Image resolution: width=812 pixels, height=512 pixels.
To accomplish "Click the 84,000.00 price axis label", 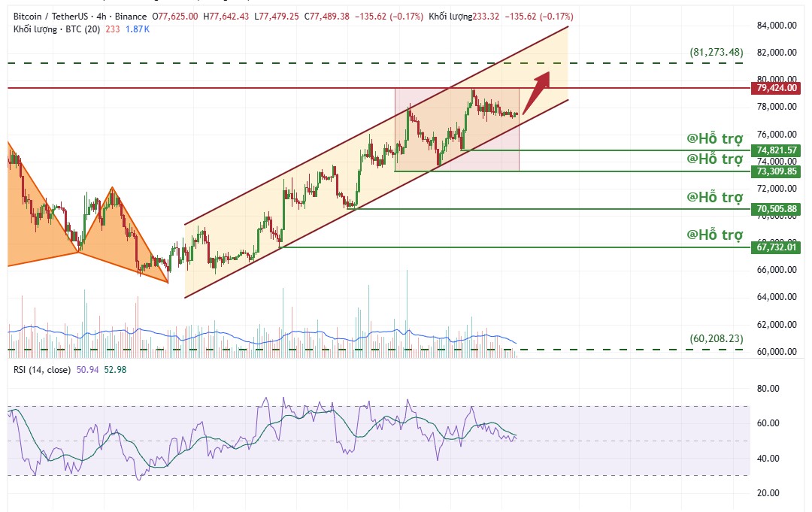I will pyautogui.click(x=777, y=26).
